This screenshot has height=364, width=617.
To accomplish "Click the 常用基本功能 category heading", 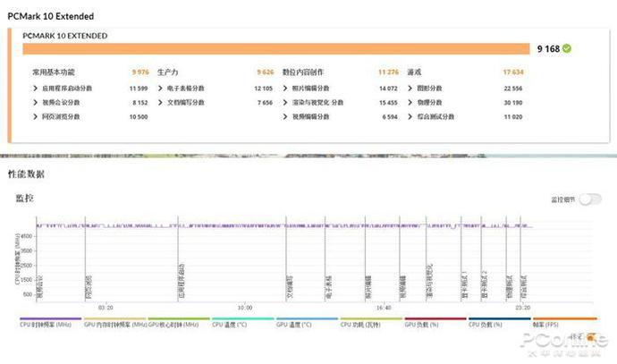I will click(x=54, y=72).
